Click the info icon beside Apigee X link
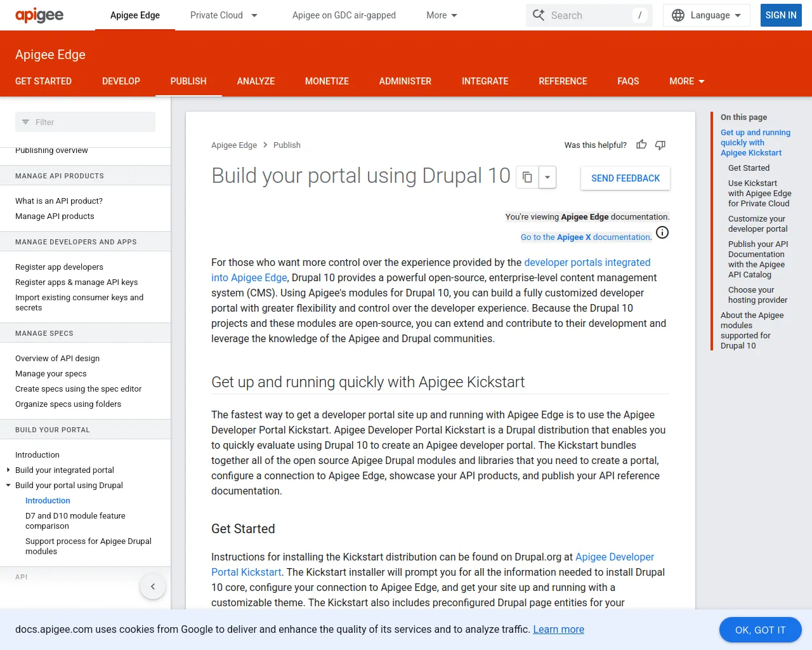The height and width of the screenshot is (650, 812). point(662,232)
